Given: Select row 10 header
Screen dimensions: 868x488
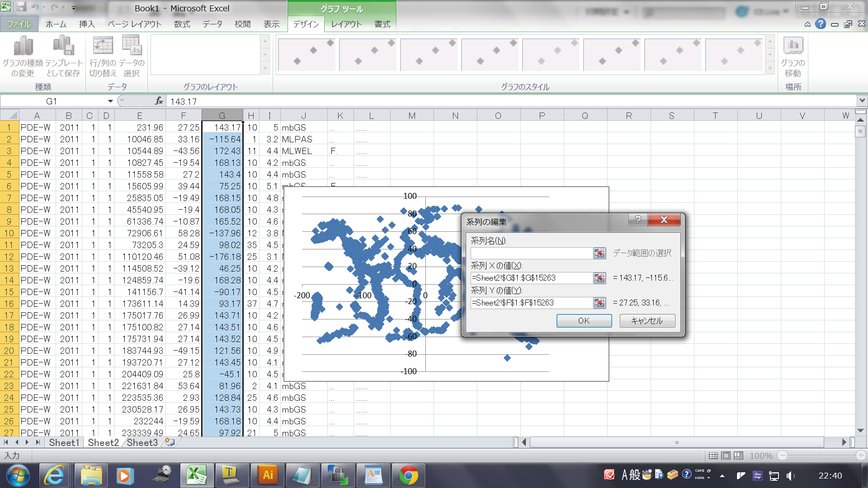Looking at the screenshot, I should pyautogui.click(x=9, y=233).
